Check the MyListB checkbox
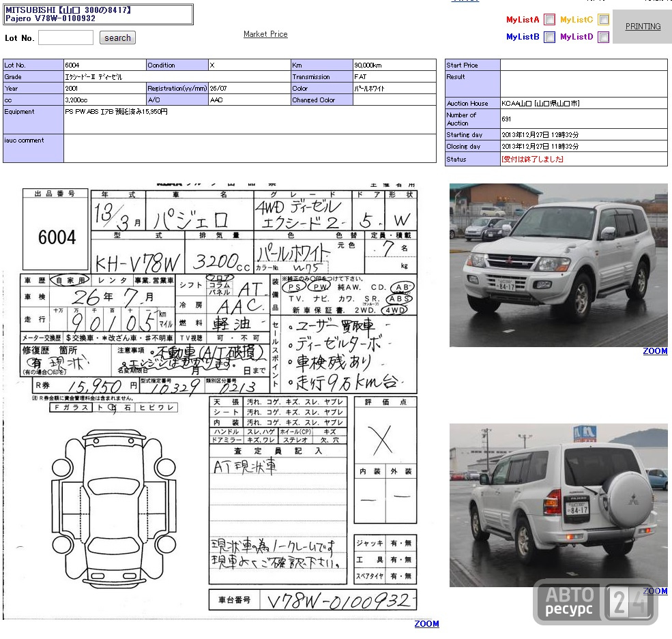The image size is (672, 639). [549, 38]
